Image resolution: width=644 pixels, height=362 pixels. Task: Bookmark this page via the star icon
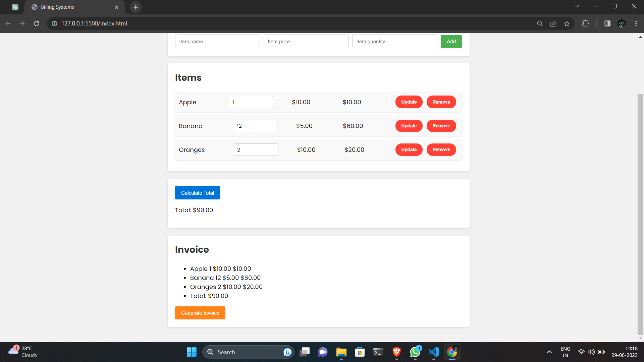click(x=567, y=23)
